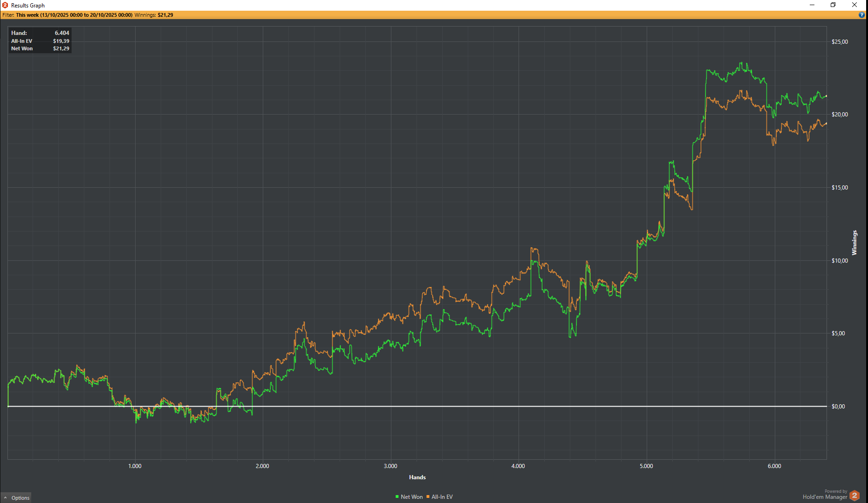
Task: Click the Hand count value 6.404
Action: (x=62, y=33)
